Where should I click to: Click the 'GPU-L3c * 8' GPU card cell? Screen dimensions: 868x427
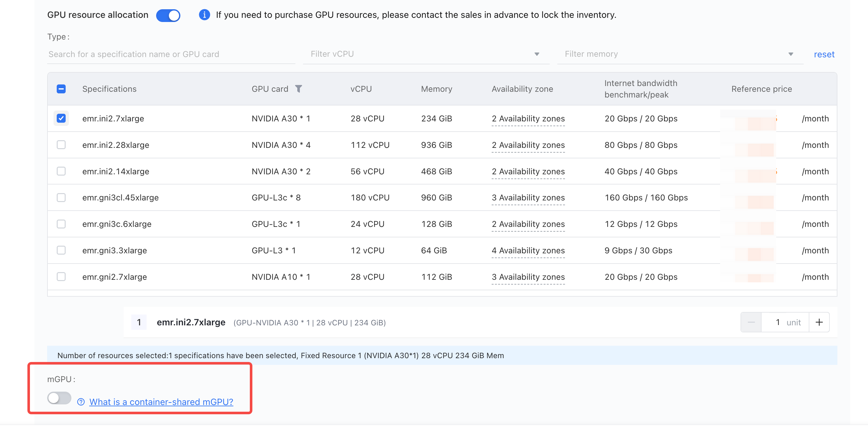(276, 198)
